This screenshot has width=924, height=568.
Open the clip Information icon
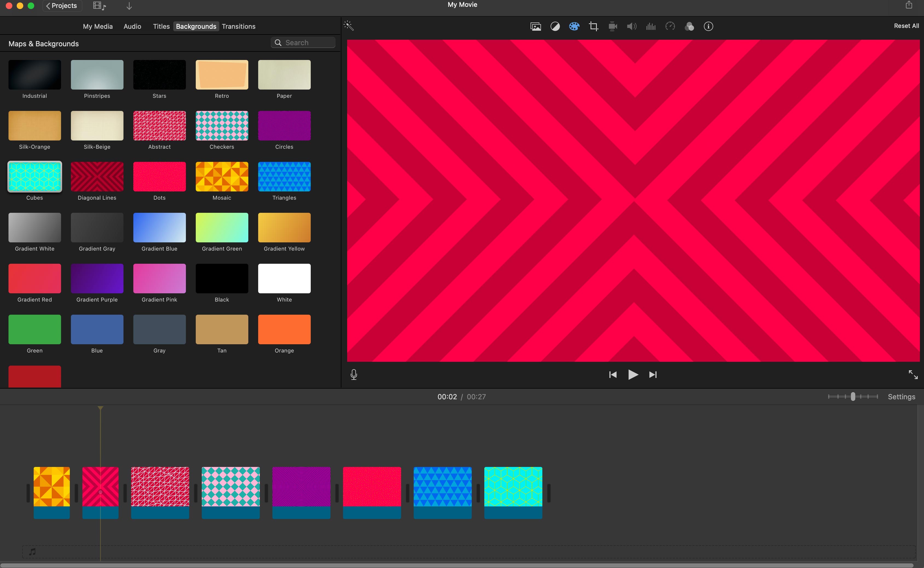tap(708, 26)
